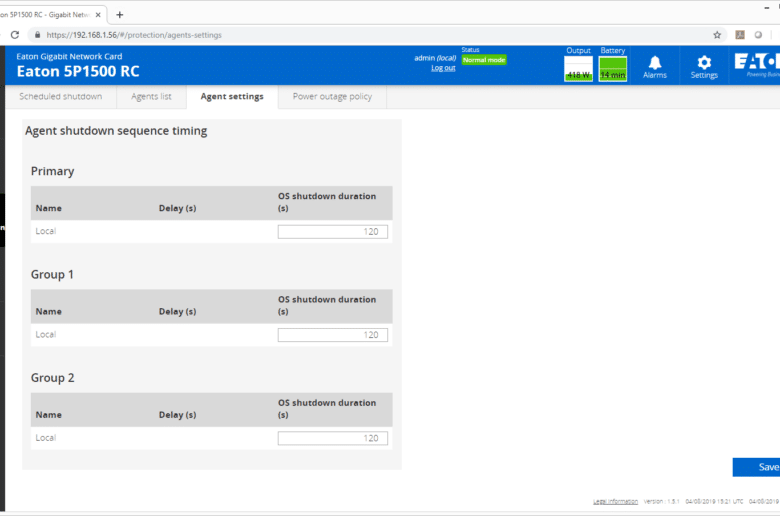Viewport: 780px width, 516px height.
Task: Click the Eaton logo in the header
Action: click(757, 65)
